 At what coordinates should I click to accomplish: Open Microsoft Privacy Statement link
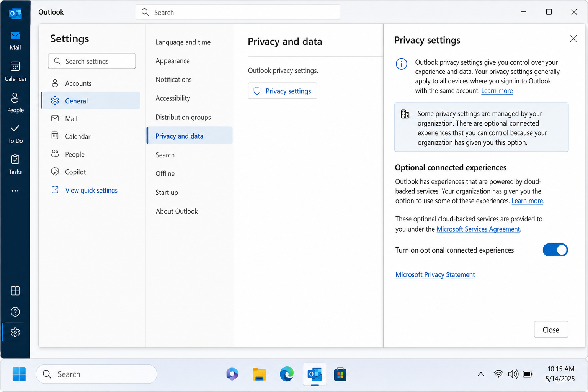click(435, 274)
